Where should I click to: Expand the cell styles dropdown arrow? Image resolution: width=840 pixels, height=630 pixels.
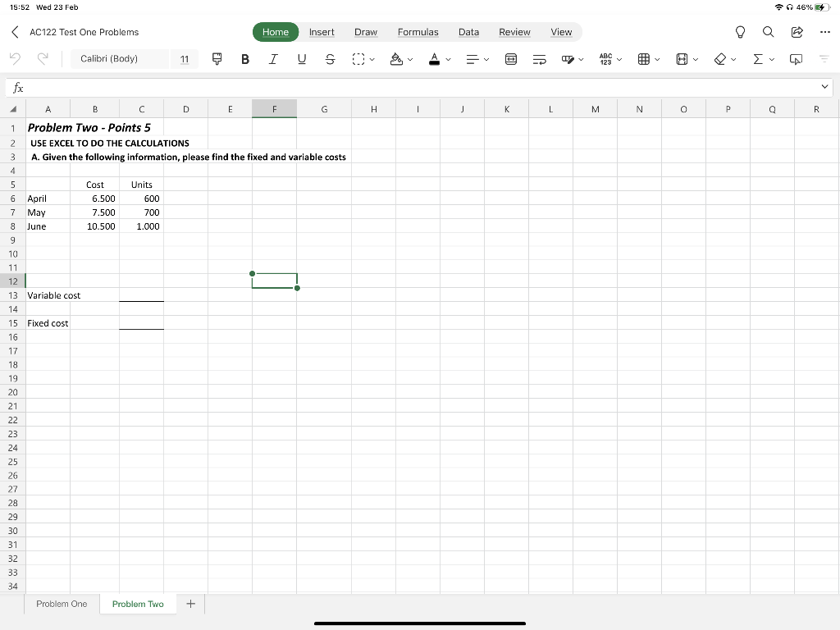click(x=582, y=59)
